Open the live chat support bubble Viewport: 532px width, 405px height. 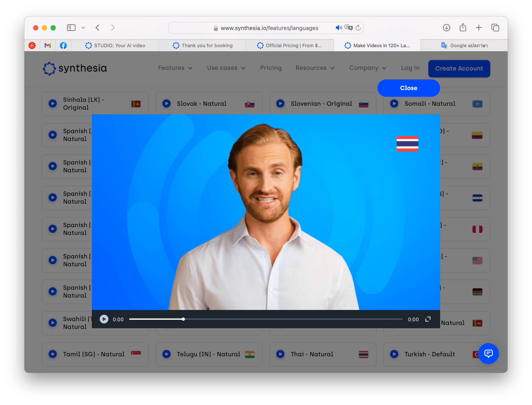point(488,353)
